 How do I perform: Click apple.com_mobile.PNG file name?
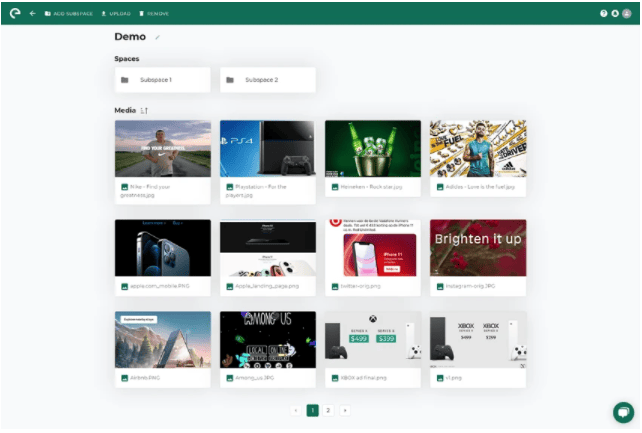pos(160,286)
